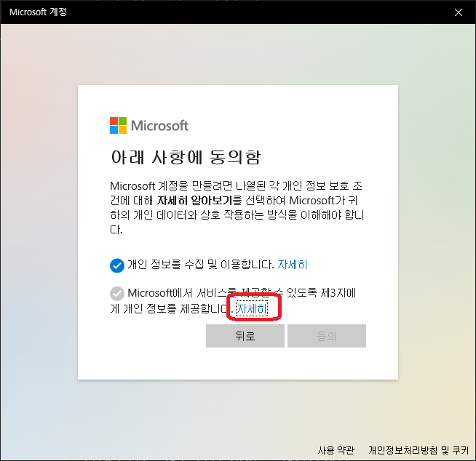Click the Microsoft logo icon
The image size is (476, 461).
118,125
